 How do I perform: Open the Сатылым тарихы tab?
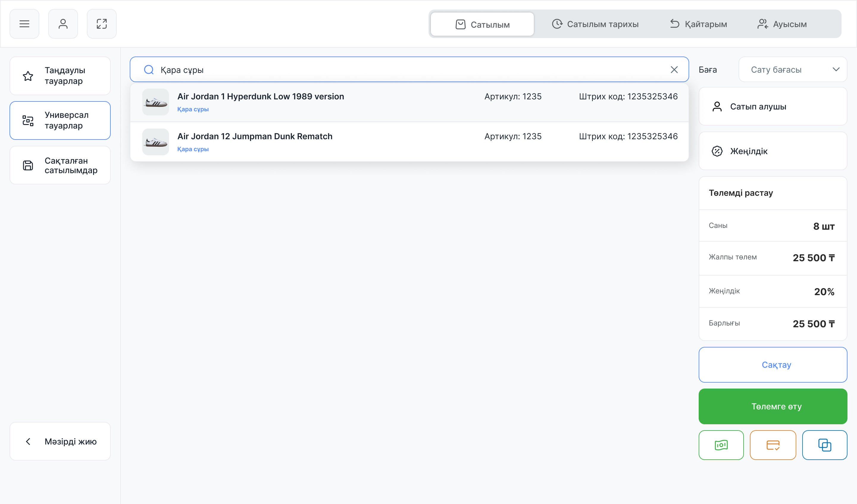coord(595,24)
